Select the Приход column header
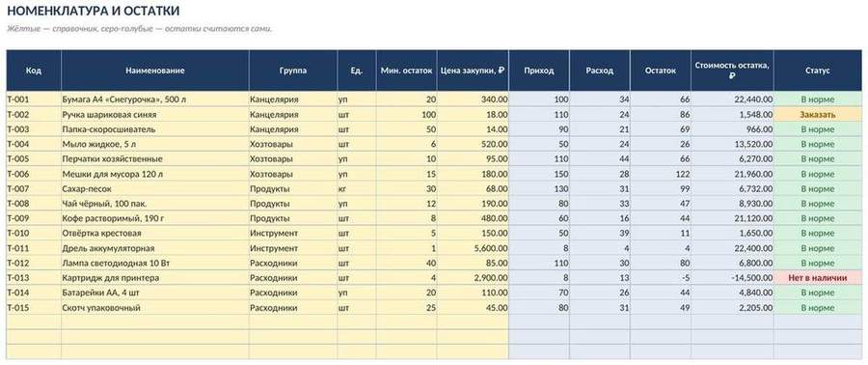868x365 pixels. pyautogui.click(x=538, y=70)
